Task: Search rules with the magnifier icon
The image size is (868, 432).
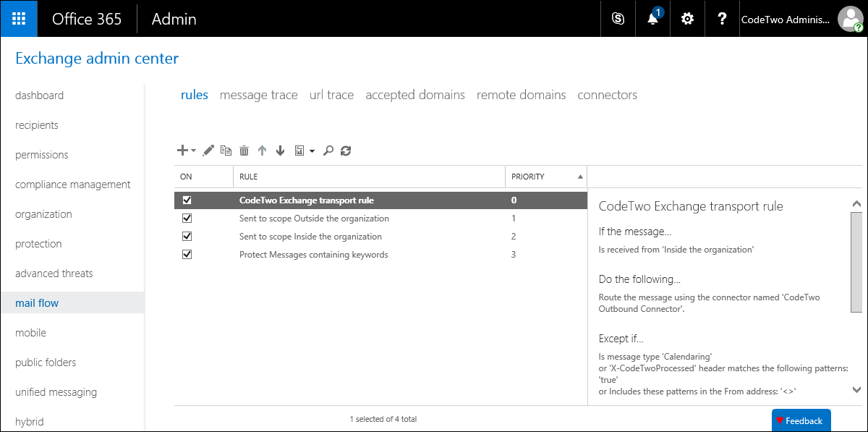Action: (328, 151)
